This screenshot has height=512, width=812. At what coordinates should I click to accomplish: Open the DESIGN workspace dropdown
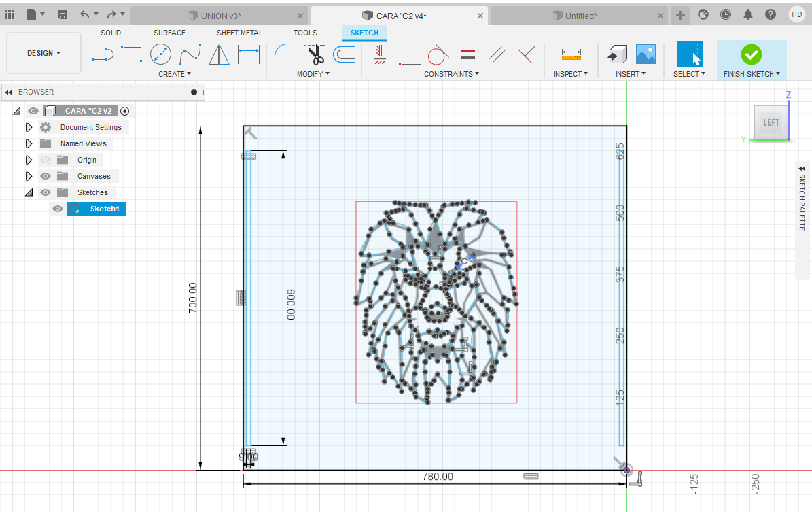pyautogui.click(x=43, y=52)
